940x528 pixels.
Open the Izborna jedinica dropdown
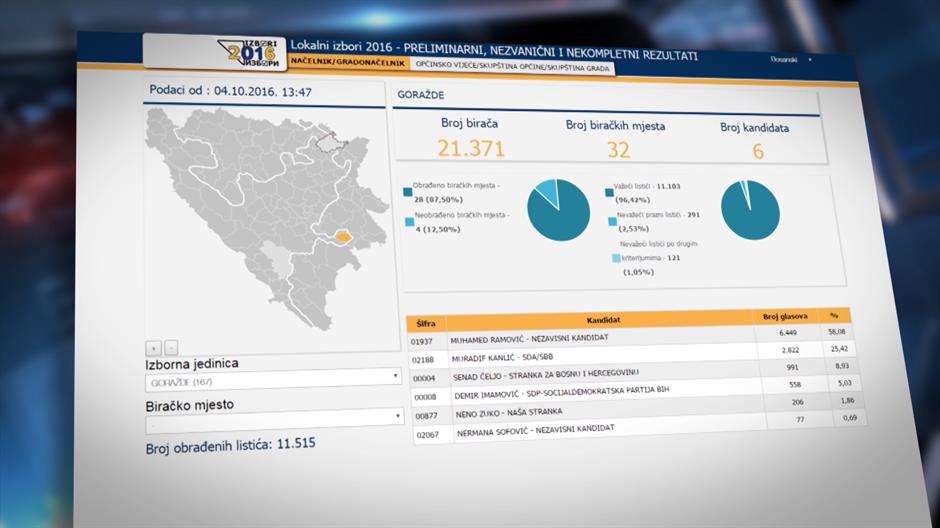click(274, 380)
